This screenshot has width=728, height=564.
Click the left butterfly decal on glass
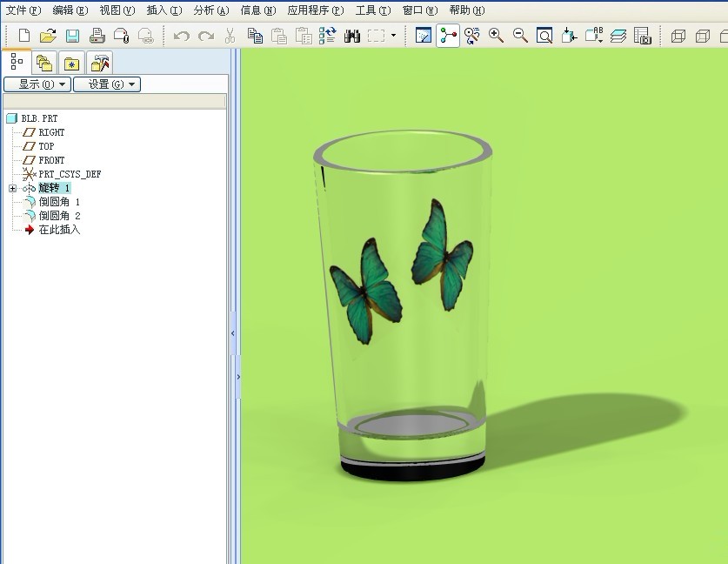point(366,292)
